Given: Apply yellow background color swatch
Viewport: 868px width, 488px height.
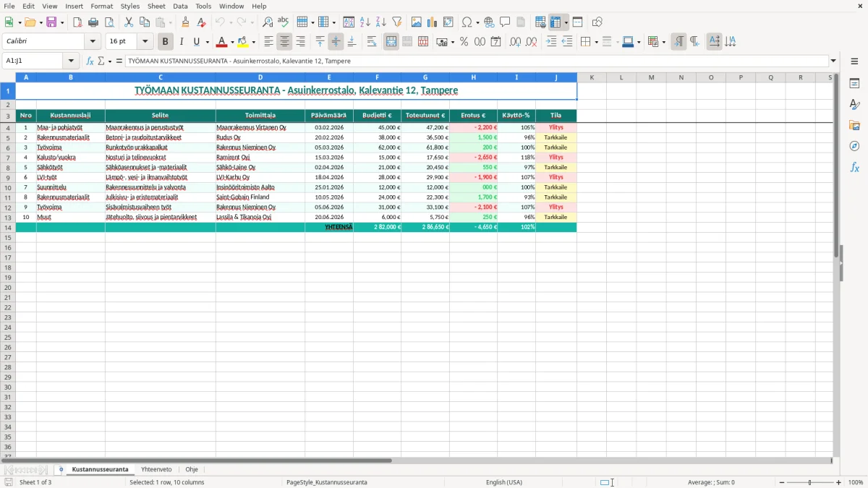Looking at the screenshot, I should 243,43.
